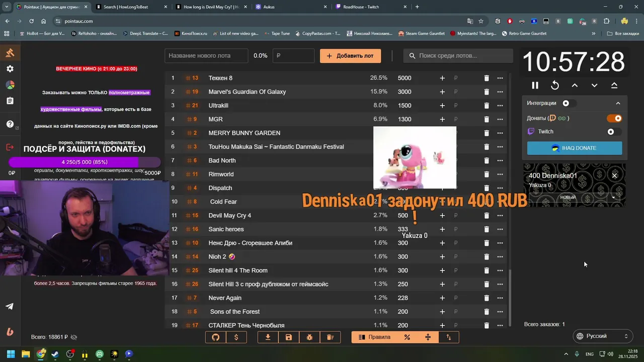Add amount to Marvel's Guardian Of Galaxy with plus
The height and width of the screenshot is (362, 644).
pos(442,92)
